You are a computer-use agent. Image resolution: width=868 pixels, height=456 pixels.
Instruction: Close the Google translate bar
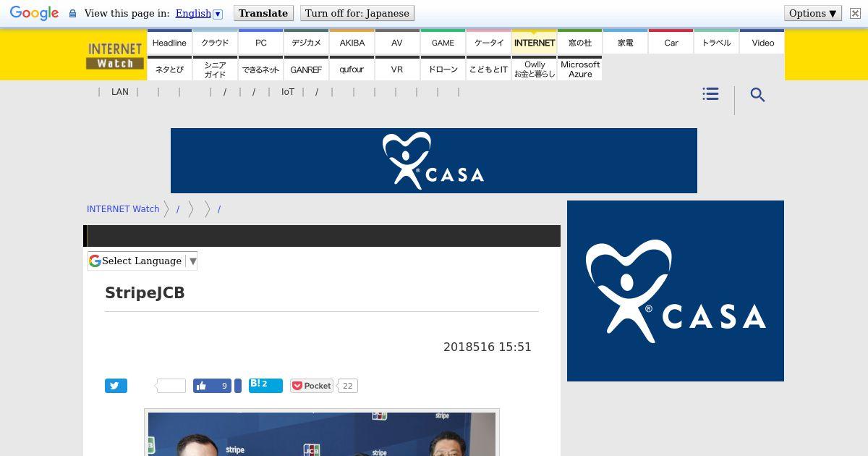click(855, 14)
